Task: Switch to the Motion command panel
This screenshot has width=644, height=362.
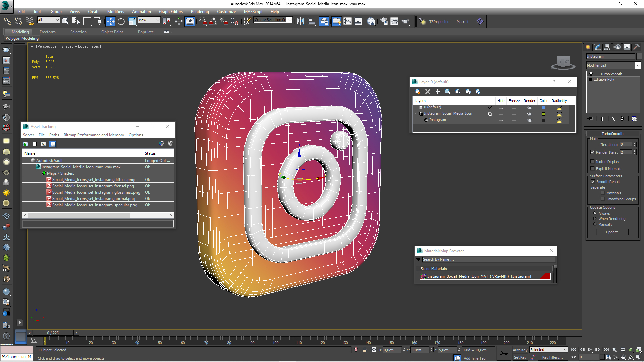Action: (x=617, y=47)
